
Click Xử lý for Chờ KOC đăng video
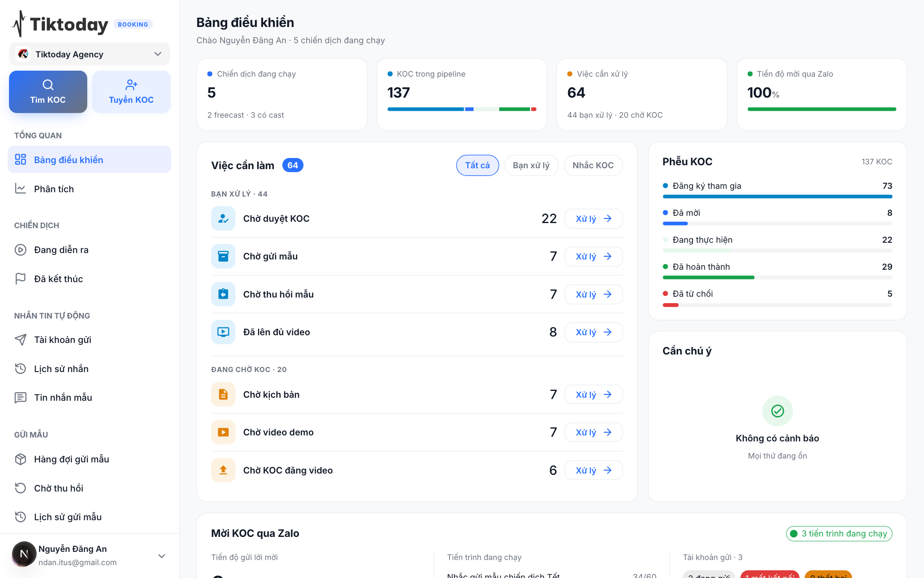pyautogui.click(x=594, y=470)
